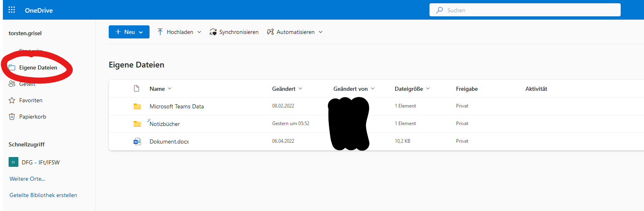Click the Synchronisieren toolbar button
This screenshot has width=644, height=211.
tap(234, 32)
